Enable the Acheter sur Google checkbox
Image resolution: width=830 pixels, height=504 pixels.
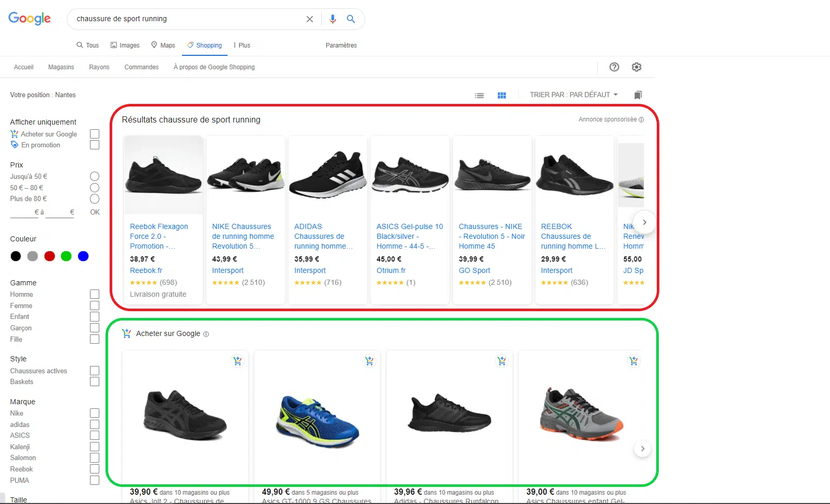click(95, 134)
